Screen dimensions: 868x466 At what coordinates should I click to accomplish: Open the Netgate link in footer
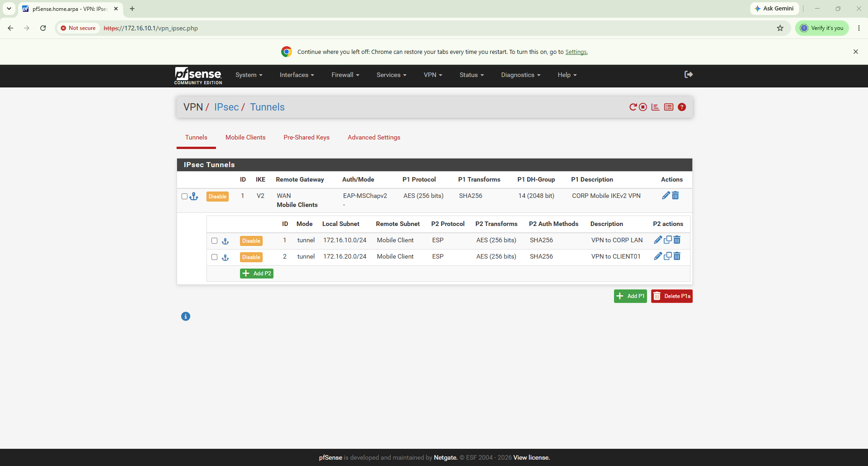click(x=446, y=458)
